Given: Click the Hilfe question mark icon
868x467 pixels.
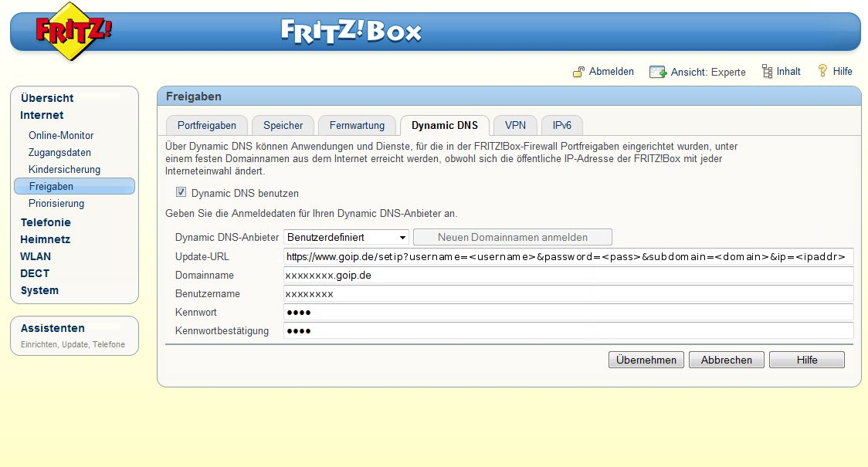Looking at the screenshot, I should (x=822, y=71).
